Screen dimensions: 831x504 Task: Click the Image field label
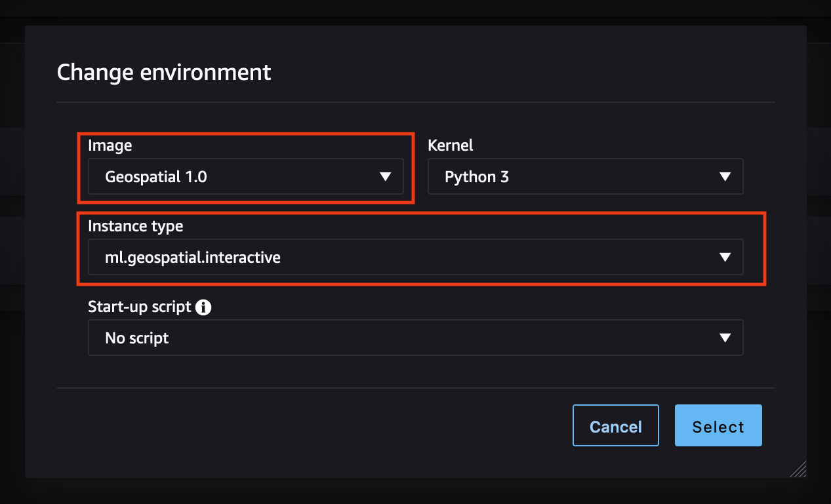click(110, 145)
